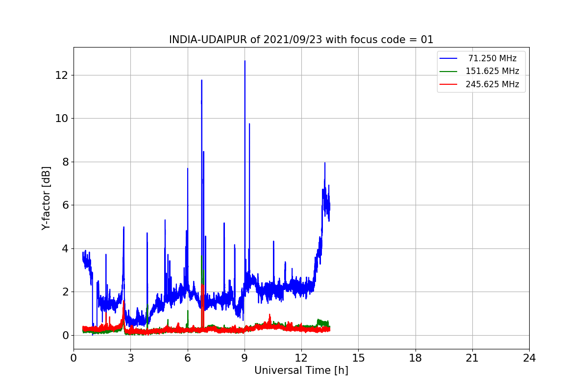Click the x-axis tick label "3"
This screenshot has height=392, width=588.
[130, 358]
